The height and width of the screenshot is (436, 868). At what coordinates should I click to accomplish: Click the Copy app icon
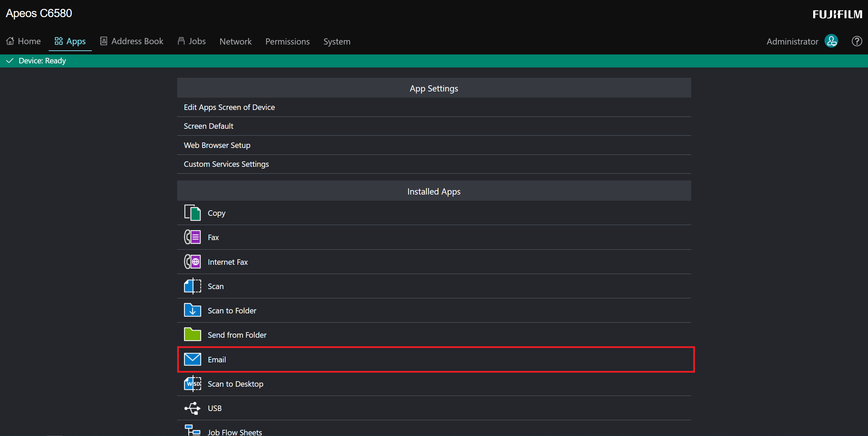click(192, 213)
